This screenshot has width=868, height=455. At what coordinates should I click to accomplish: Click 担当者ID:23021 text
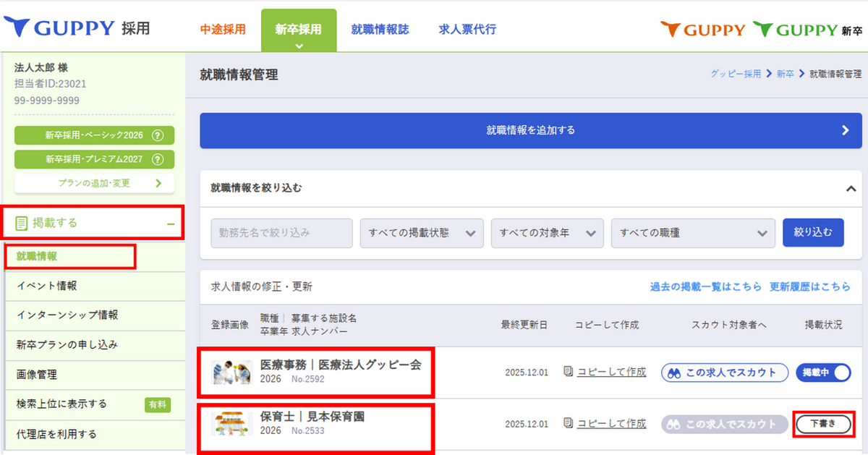(51, 84)
